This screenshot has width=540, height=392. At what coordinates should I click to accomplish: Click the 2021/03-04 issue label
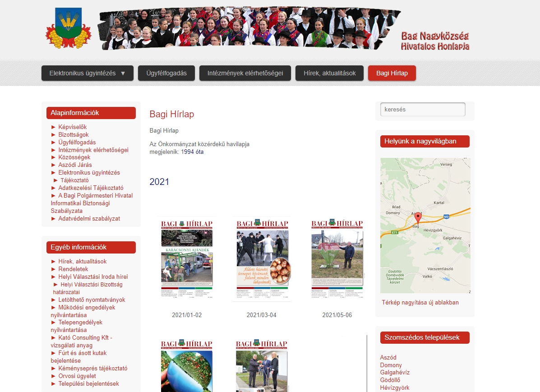point(261,315)
